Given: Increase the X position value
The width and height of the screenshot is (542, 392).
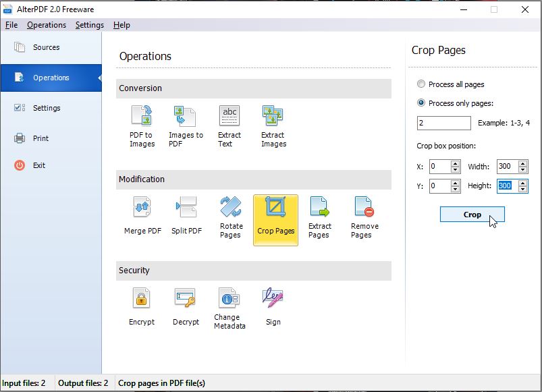Looking at the screenshot, I should (x=455, y=163).
